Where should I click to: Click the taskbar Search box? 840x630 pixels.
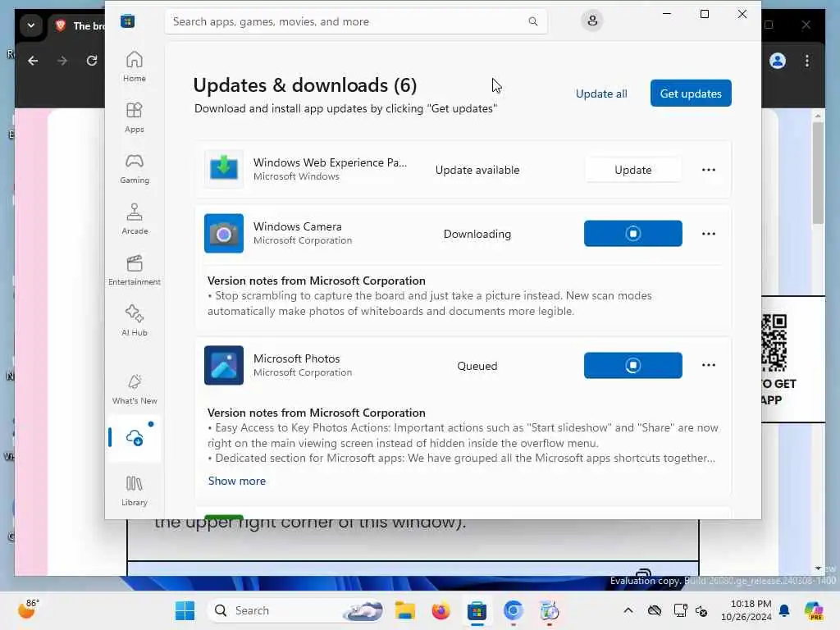click(295, 610)
